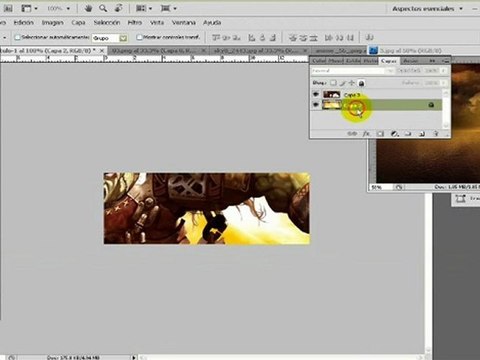Image resolution: width=480 pixels, height=360 pixels.
Task: Open the Ayuda menu
Action: pyautogui.click(x=212, y=23)
